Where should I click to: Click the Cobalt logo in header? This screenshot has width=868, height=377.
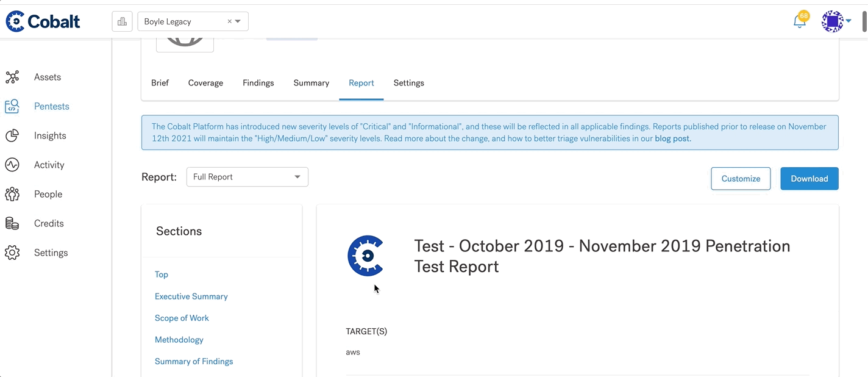tap(43, 21)
